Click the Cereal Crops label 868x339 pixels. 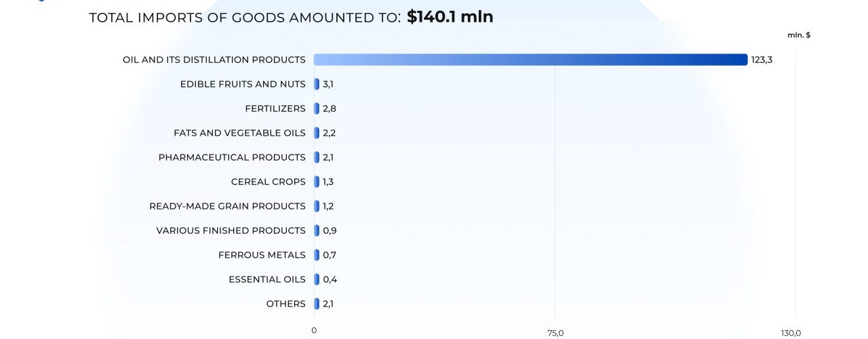[268, 182]
